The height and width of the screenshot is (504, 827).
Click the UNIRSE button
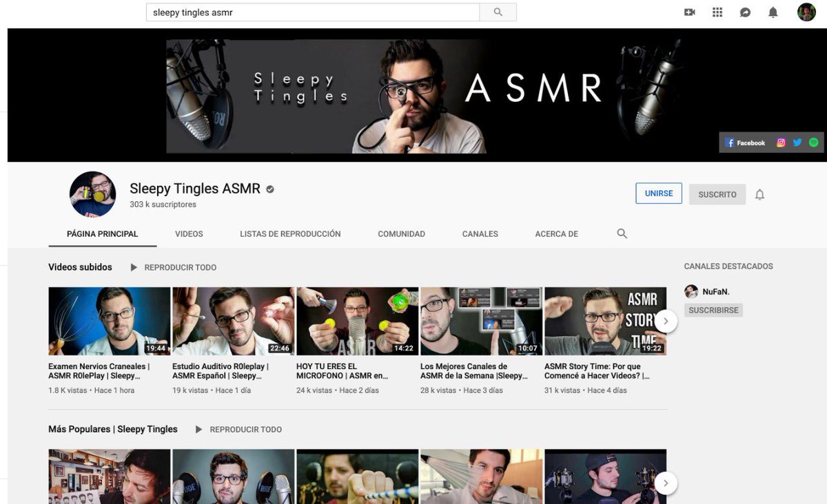click(x=659, y=193)
